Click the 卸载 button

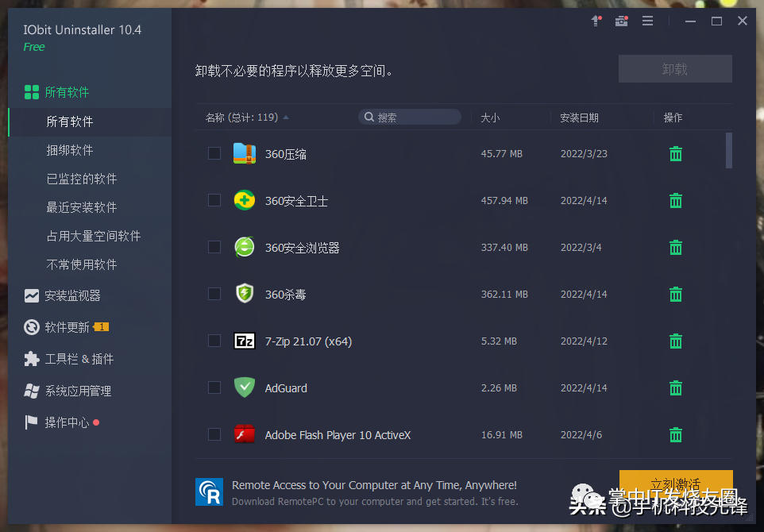(x=675, y=69)
